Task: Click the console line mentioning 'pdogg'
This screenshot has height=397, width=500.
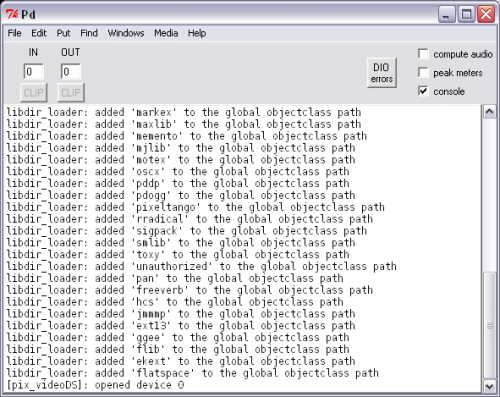Action: [181, 195]
